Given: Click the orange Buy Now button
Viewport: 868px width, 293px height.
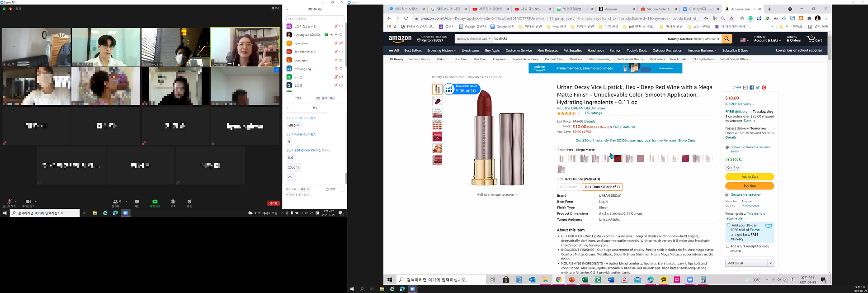Looking at the screenshot, I should point(750,186).
